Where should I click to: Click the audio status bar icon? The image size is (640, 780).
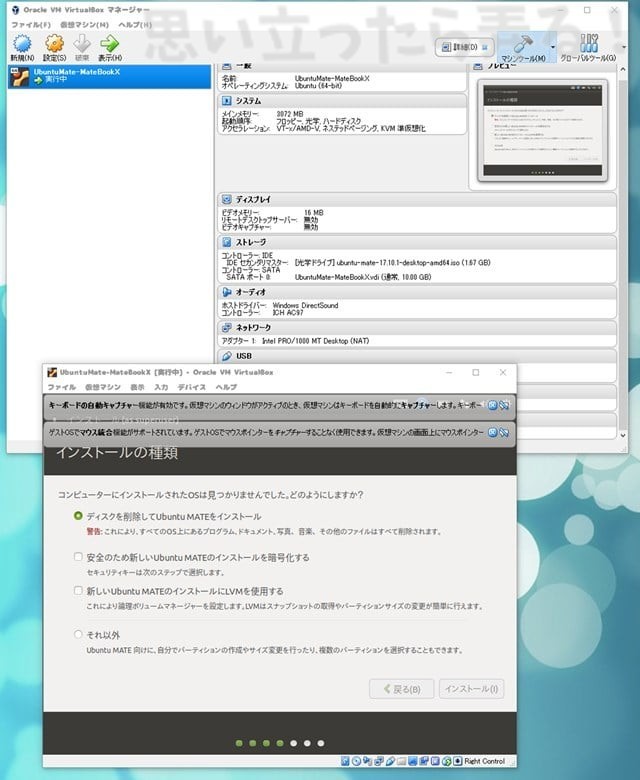(367, 761)
